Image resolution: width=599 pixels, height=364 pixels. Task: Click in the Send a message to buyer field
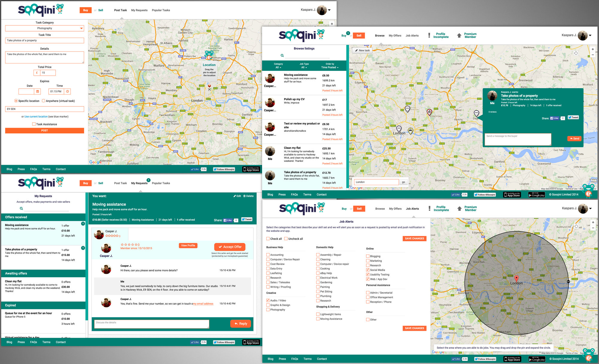tap(518, 139)
